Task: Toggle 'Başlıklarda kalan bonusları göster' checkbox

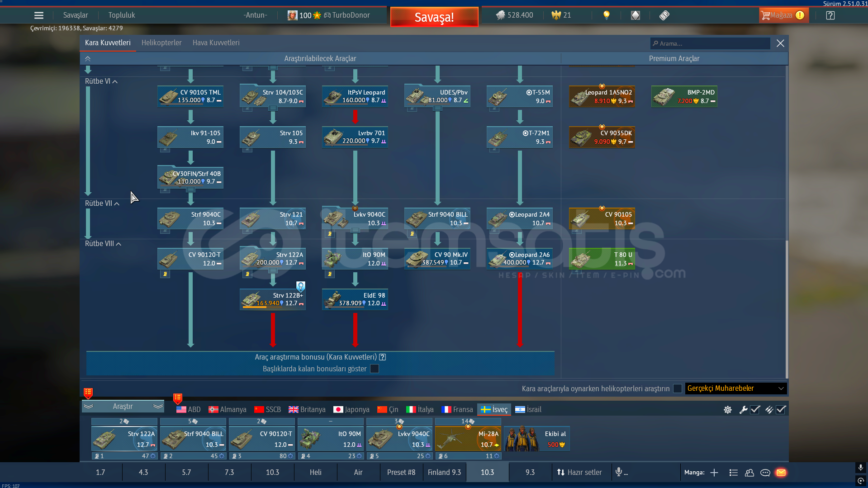Action: (375, 369)
